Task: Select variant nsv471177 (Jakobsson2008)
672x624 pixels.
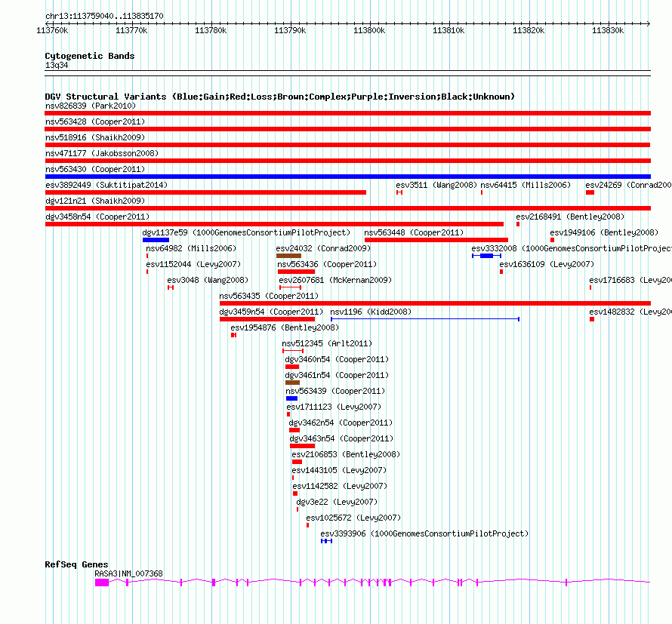Action: coord(102,153)
